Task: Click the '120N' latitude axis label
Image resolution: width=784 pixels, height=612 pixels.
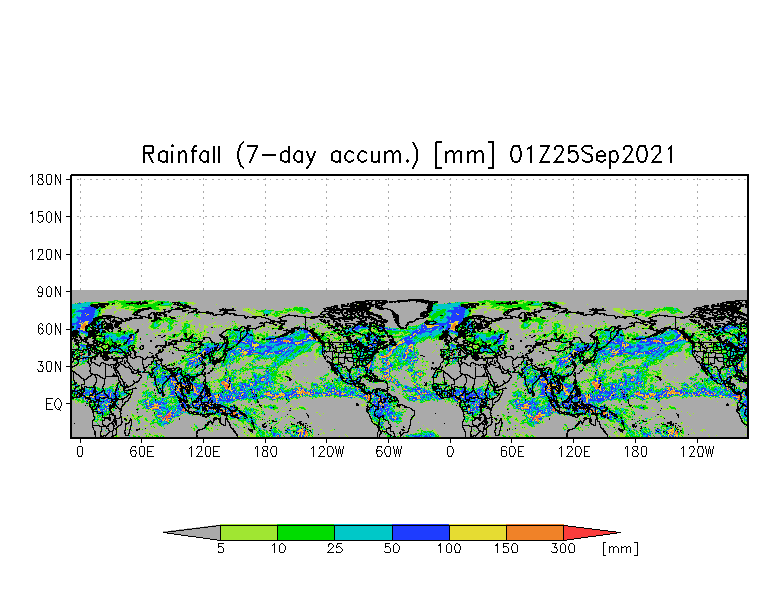Action: click(46, 254)
